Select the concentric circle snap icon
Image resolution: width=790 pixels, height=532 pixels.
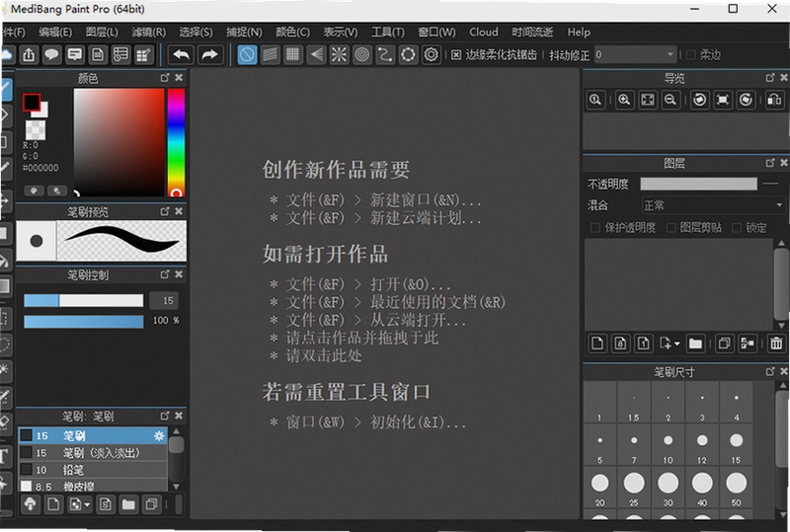[x=361, y=54]
